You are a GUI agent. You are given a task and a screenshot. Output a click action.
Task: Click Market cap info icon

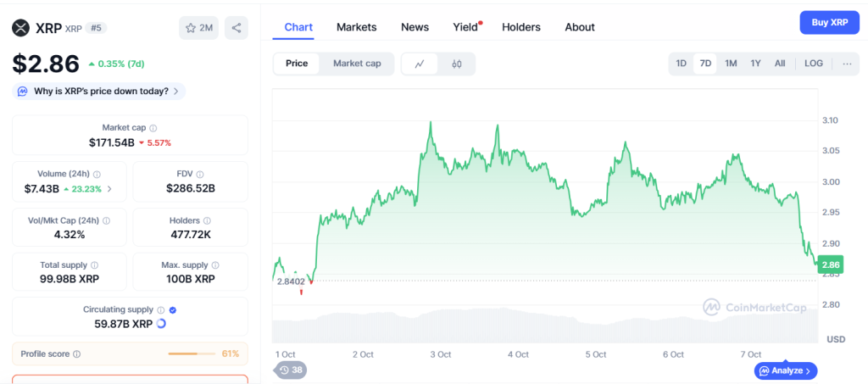[153, 128]
